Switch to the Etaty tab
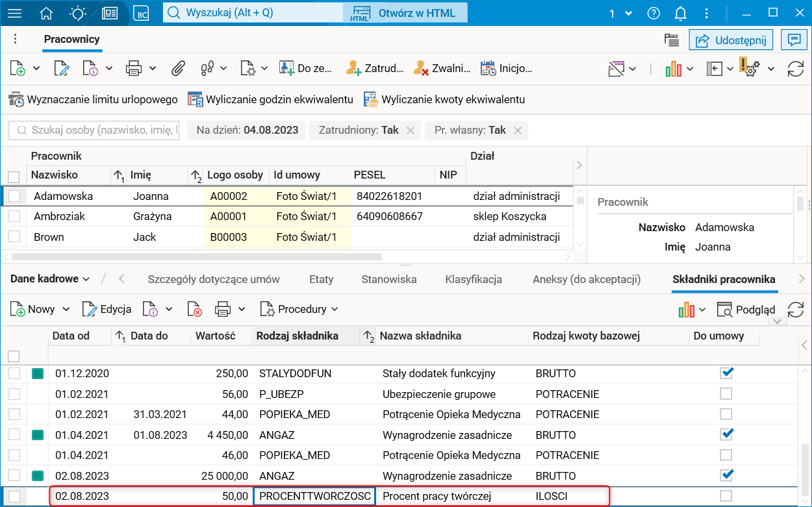 (321, 279)
